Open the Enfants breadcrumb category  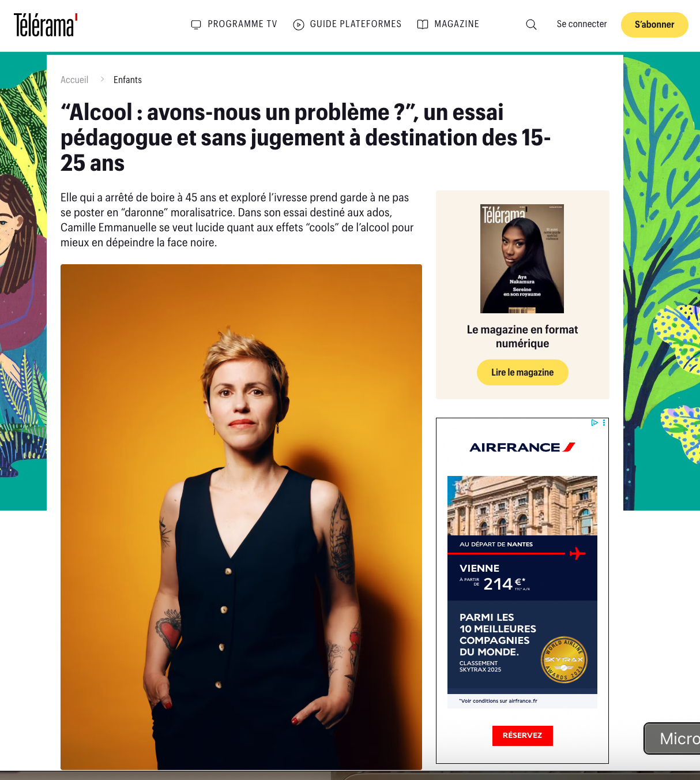127,80
